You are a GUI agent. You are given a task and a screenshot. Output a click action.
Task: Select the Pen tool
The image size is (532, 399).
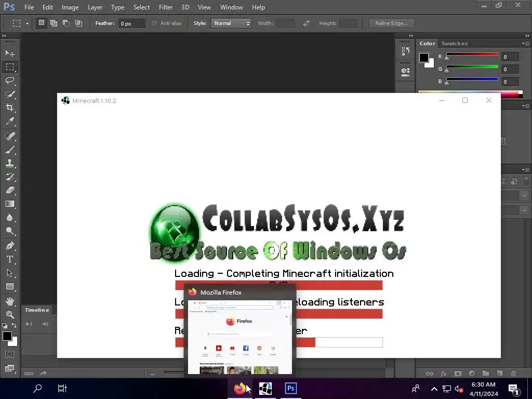pos(10,246)
